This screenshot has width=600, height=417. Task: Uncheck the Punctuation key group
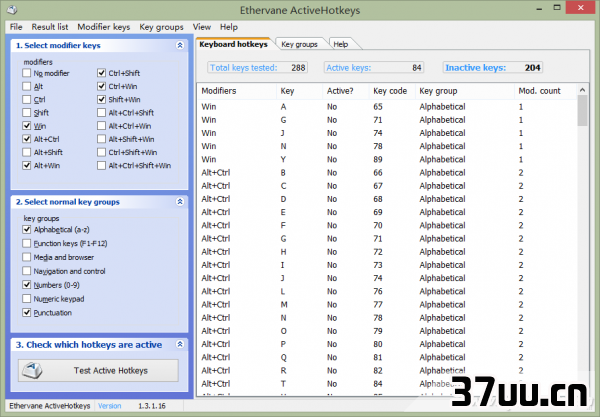(26, 313)
